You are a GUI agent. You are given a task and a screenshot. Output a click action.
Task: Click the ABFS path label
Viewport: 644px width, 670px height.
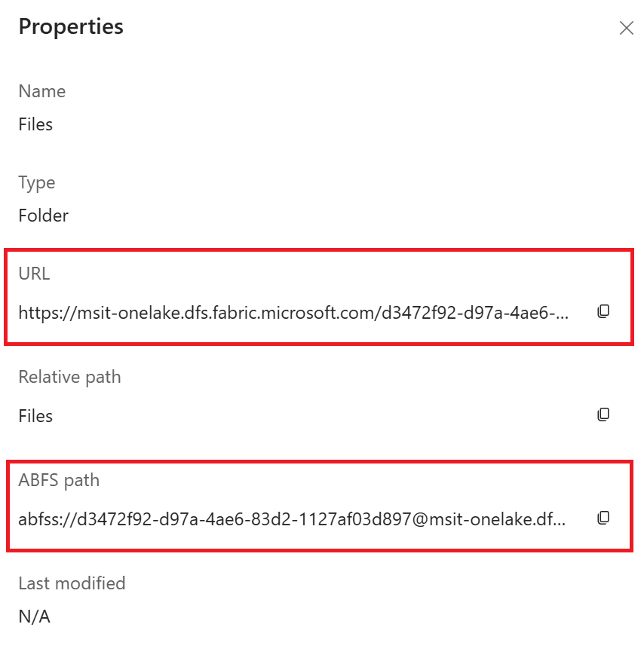(x=59, y=480)
